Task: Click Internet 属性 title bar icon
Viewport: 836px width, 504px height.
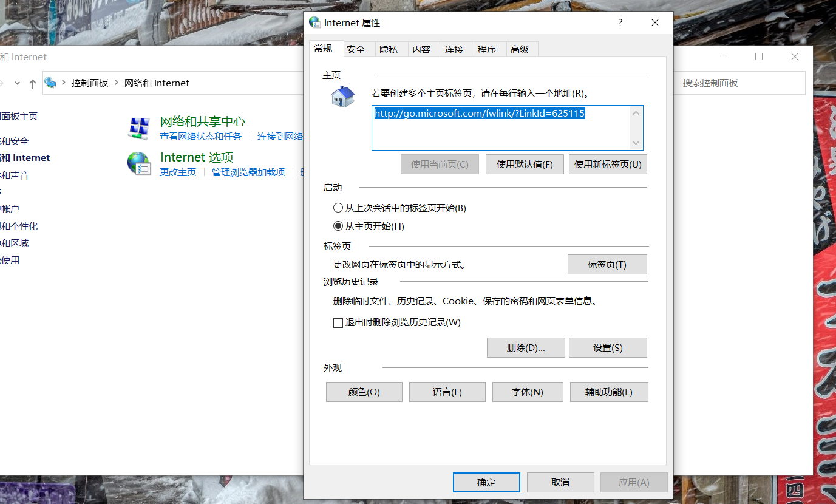Action: point(314,22)
